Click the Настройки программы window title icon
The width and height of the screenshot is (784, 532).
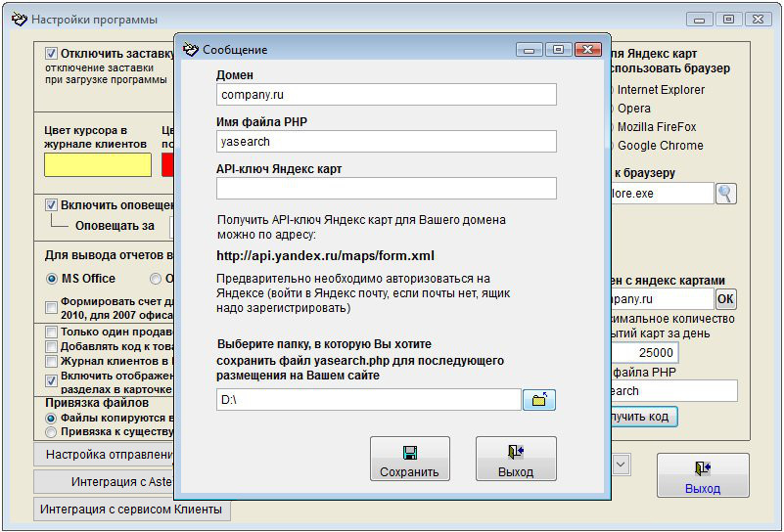click(x=19, y=20)
